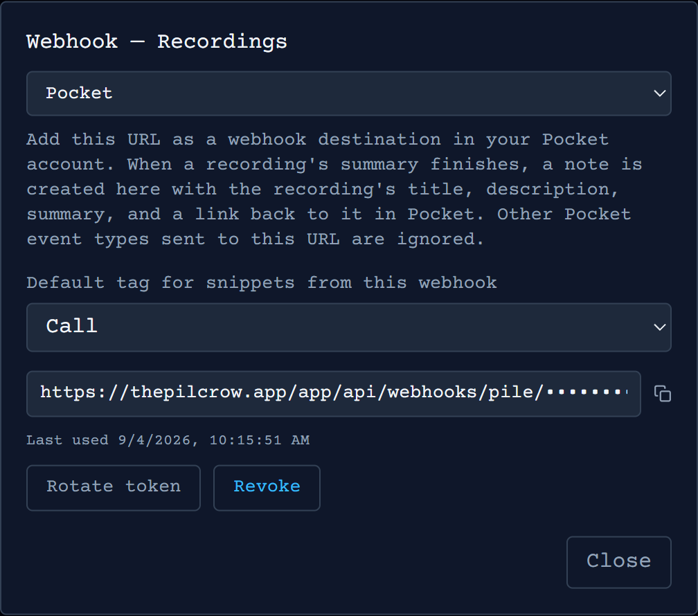Open the Call default tag dropdown
Viewport: 698px width, 616px height.
point(348,327)
